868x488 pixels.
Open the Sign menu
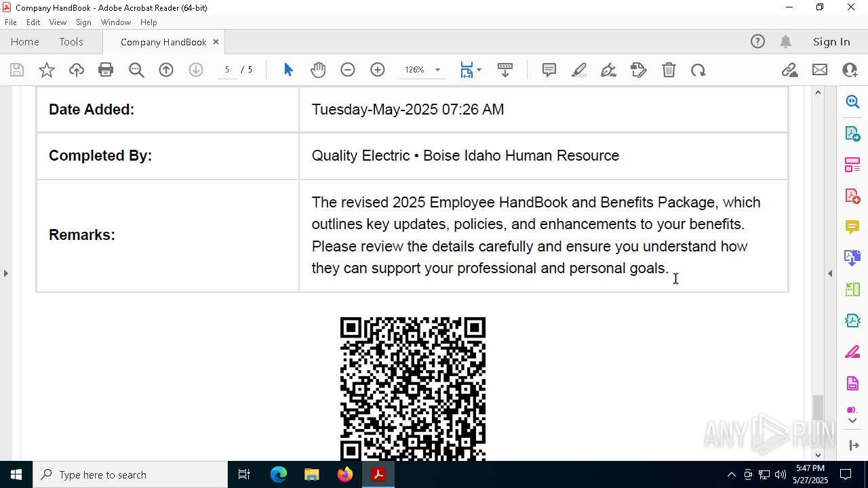click(x=83, y=22)
